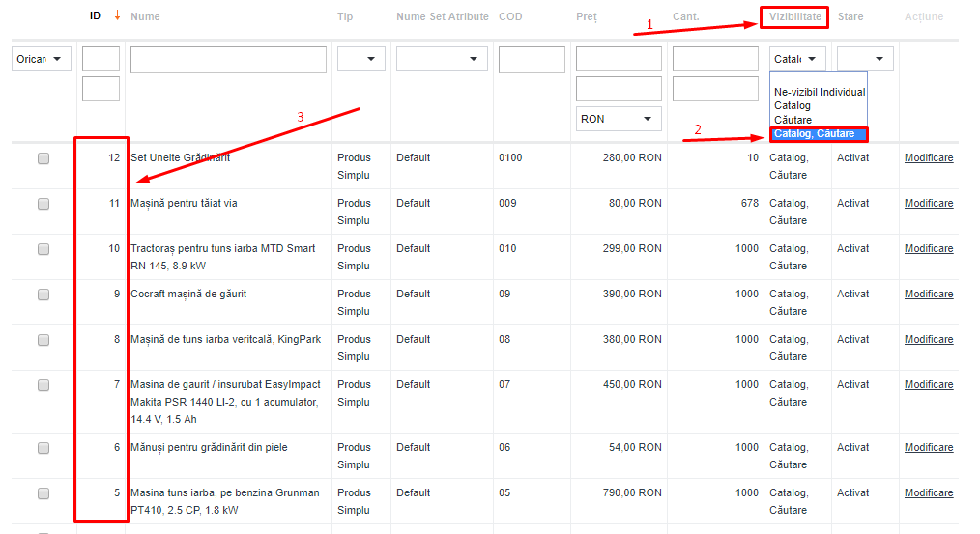Choose Ne-vizibil Individual option

click(x=820, y=92)
